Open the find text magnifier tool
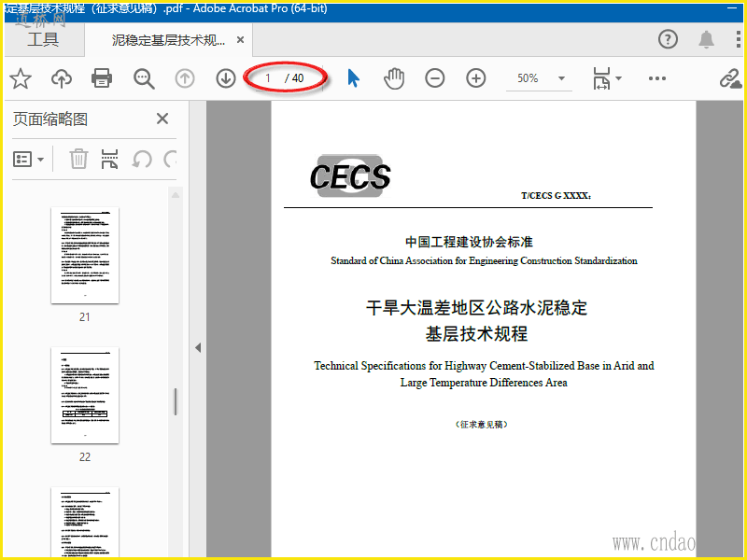The width and height of the screenshot is (747, 560). (x=144, y=78)
